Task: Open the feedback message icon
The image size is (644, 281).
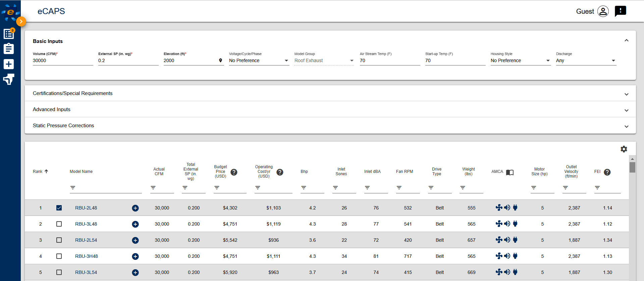Action: pyautogui.click(x=620, y=11)
